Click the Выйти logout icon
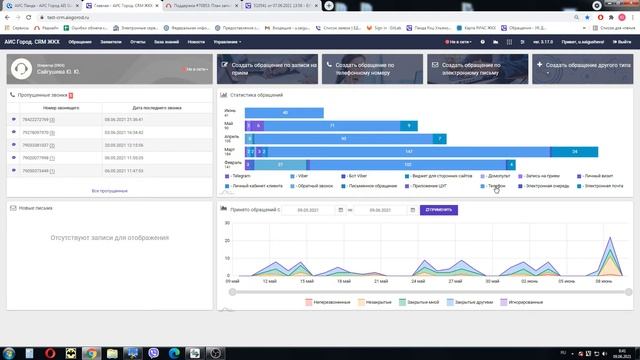The image size is (640, 360). [x=622, y=42]
